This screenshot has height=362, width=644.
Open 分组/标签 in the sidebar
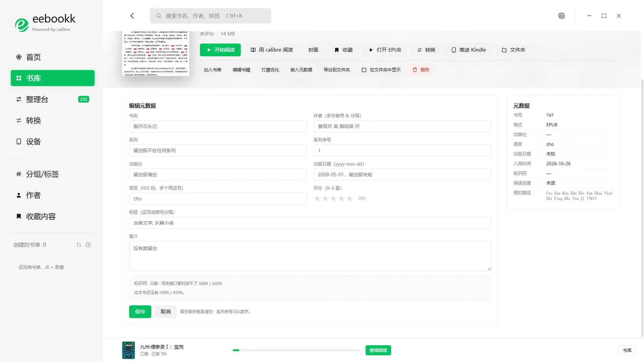point(53,174)
